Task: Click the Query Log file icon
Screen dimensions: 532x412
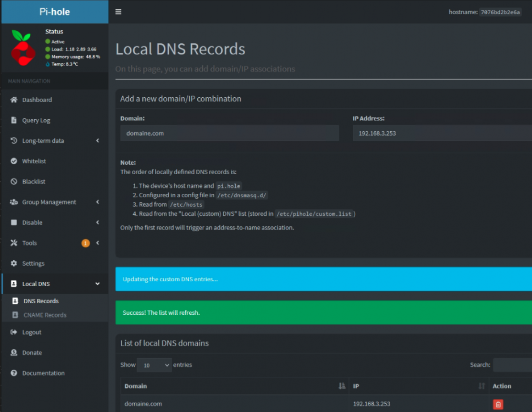Action: click(14, 120)
